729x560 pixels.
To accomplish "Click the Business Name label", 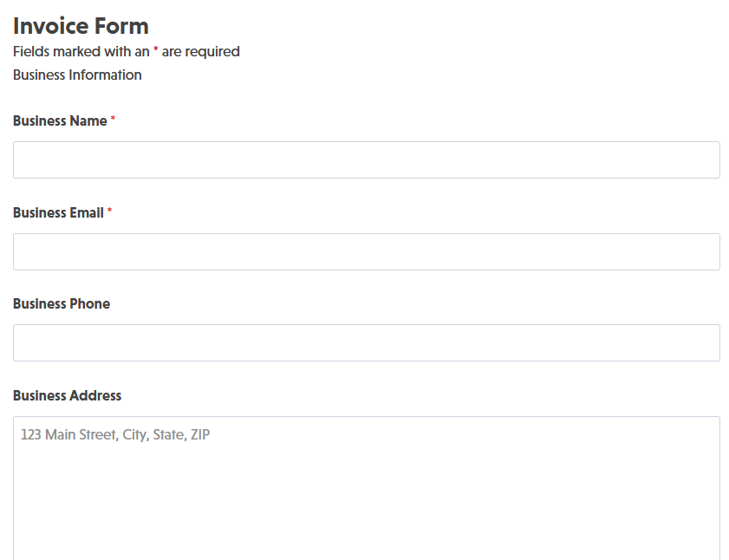I will coord(60,121).
